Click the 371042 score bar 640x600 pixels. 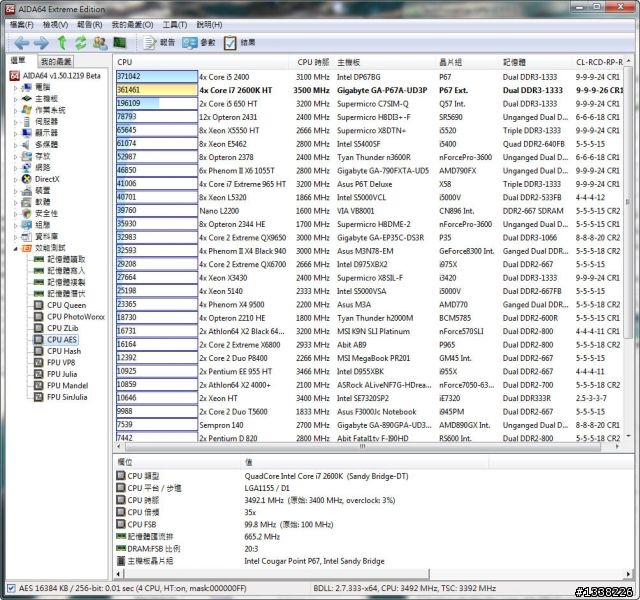click(x=157, y=76)
